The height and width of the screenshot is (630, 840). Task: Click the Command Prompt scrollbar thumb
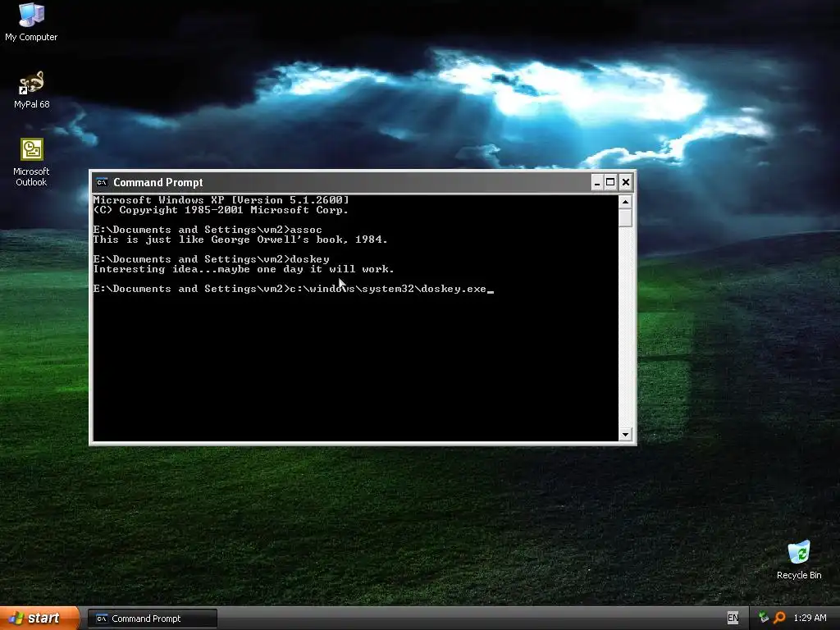(625, 217)
